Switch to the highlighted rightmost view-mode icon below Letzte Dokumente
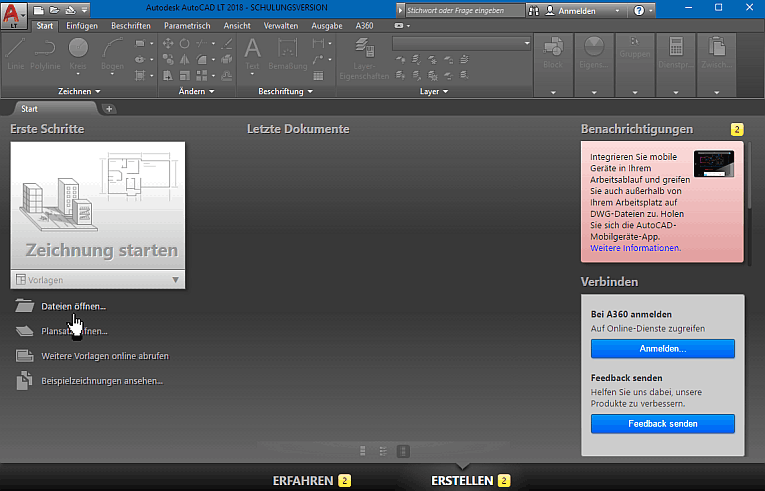The image size is (765, 491). point(403,451)
